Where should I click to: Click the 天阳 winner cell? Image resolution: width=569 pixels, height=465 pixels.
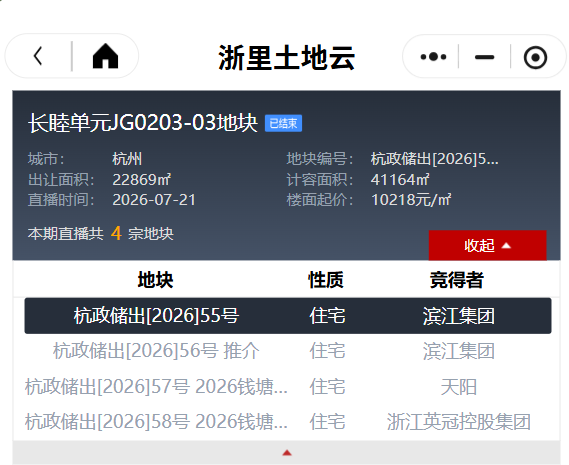(459, 386)
